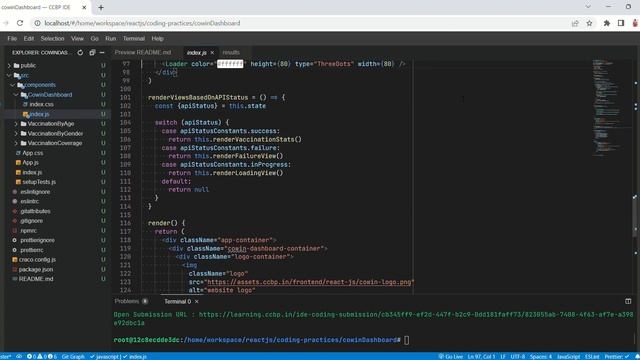This screenshot has width=640, height=360.
Task: Switch to the Problems panel tab
Action: 127,301
